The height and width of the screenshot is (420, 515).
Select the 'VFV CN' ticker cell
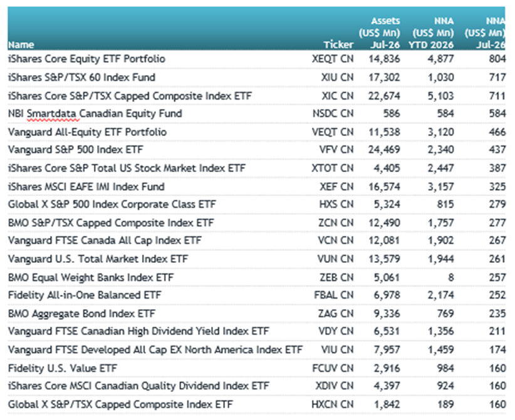tap(336, 150)
